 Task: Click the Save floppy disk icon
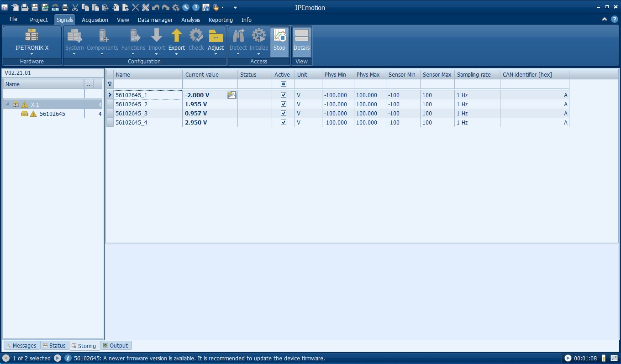35,7
